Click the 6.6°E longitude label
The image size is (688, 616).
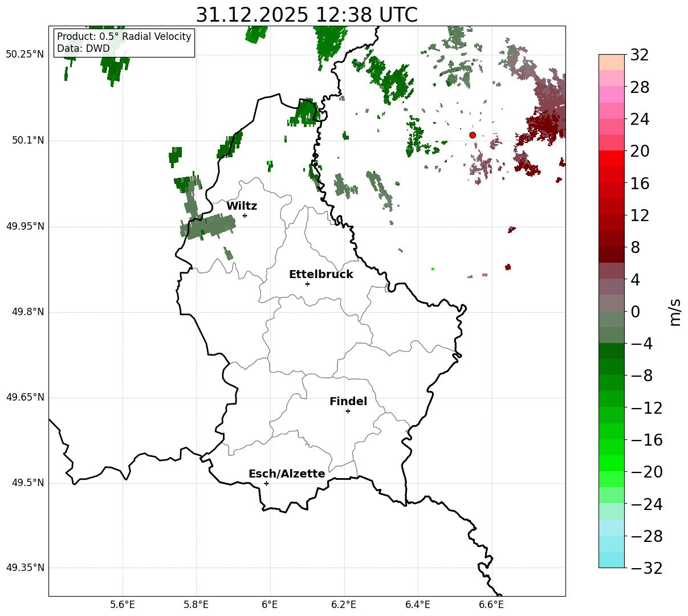(491, 605)
